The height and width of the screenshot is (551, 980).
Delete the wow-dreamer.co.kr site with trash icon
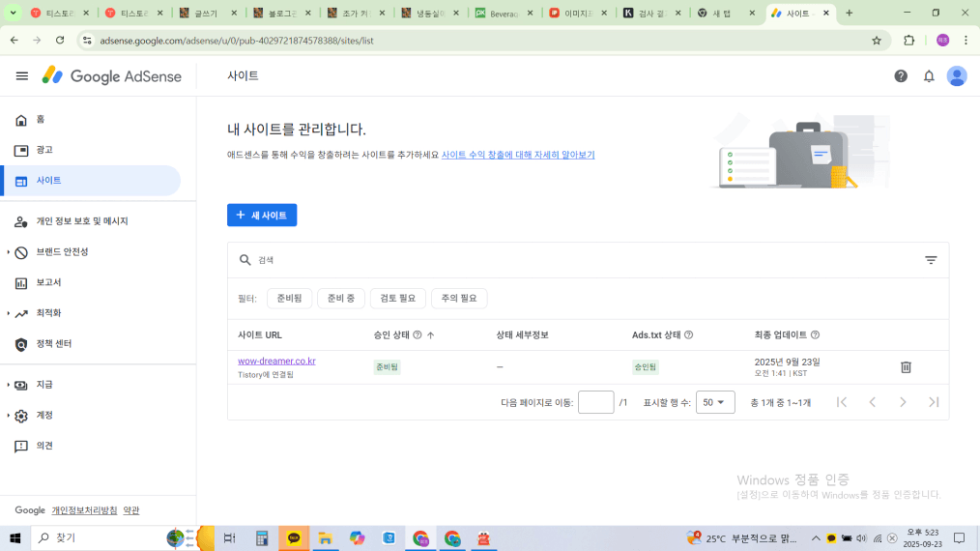pyautogui.click(x=906, y=367)
